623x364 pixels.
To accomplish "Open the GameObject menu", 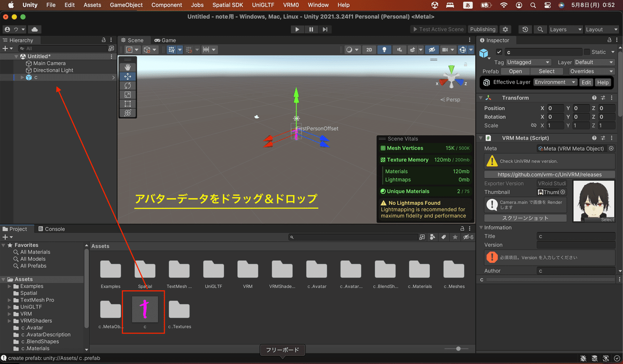I will coord(127,5).
